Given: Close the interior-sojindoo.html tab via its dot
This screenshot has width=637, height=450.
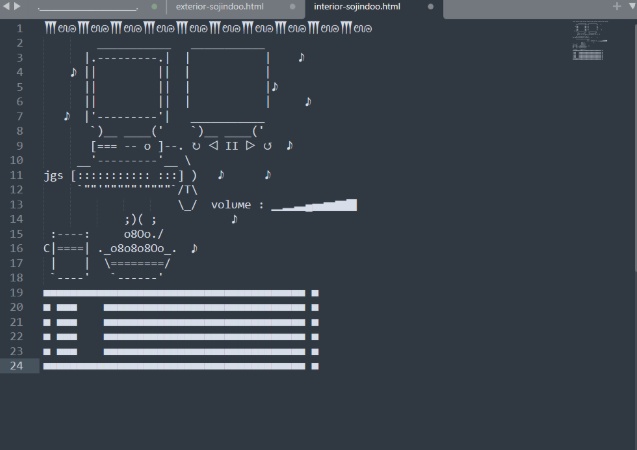Looking at the screenshot, I should pyautogui.click(x=431, y=7).
